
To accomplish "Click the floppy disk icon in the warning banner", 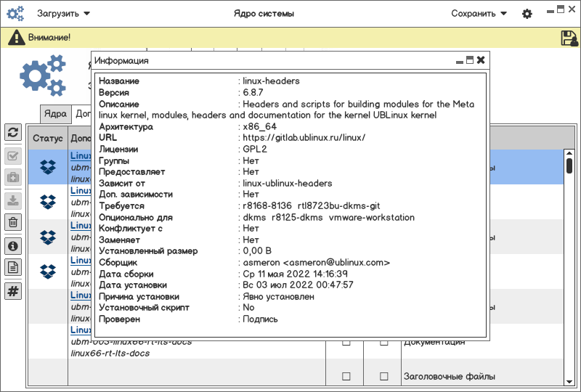I will 569,38.
